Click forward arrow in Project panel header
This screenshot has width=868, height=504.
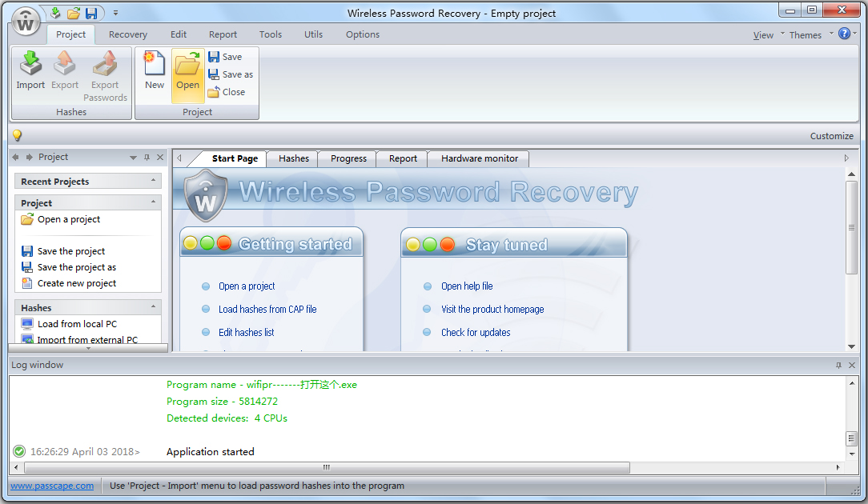coord(29,157)
